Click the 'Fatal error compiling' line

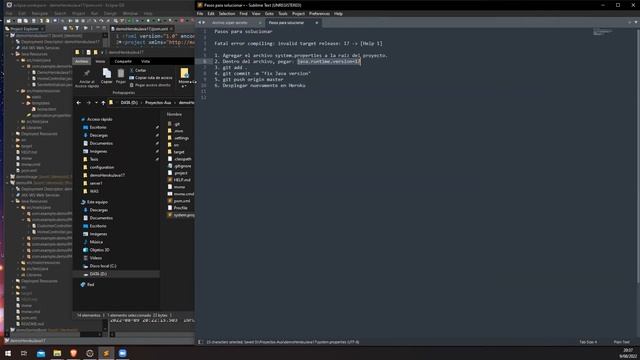click(x=298, y=43)
